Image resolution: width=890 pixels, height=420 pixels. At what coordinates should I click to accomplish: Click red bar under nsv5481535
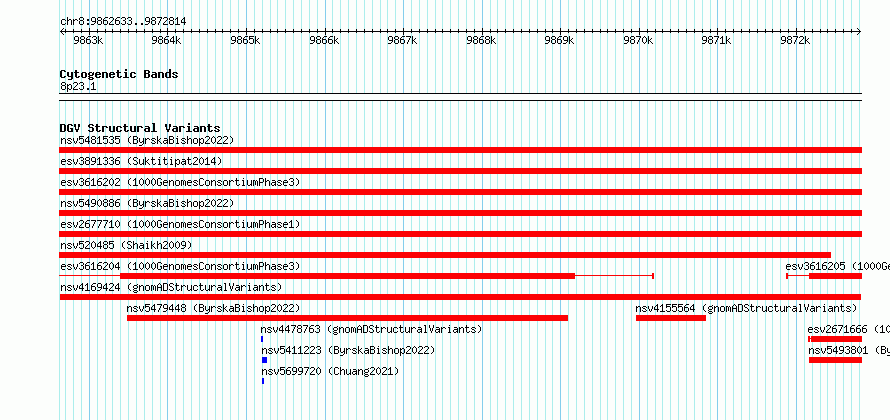tap(461, 150)
